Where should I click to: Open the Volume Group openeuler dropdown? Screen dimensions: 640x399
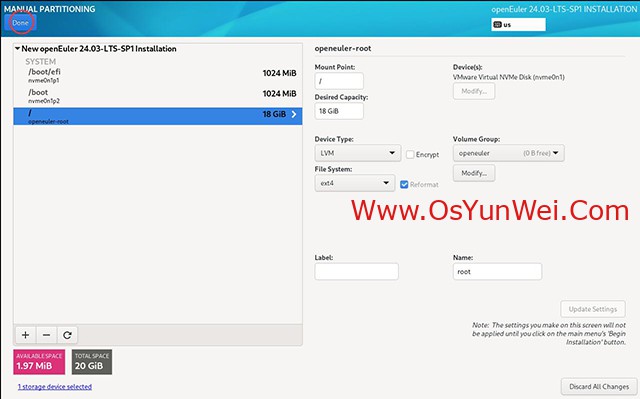[509, 153]
